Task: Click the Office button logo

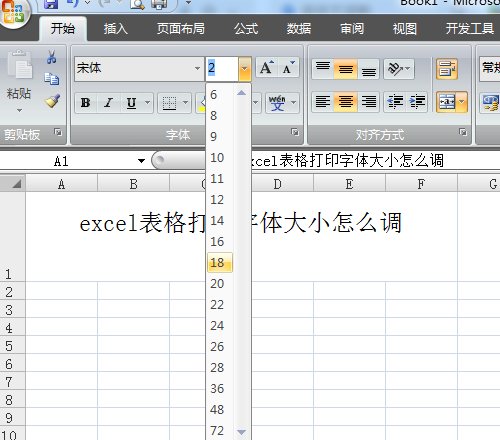Action: [x=13, y=12]
